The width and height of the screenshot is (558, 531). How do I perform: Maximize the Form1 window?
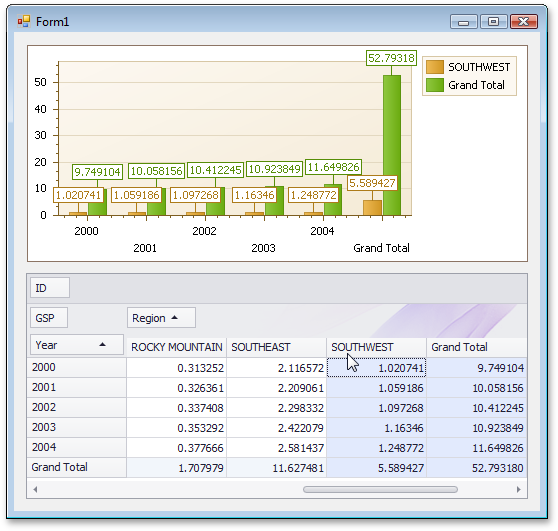[494, 21]
